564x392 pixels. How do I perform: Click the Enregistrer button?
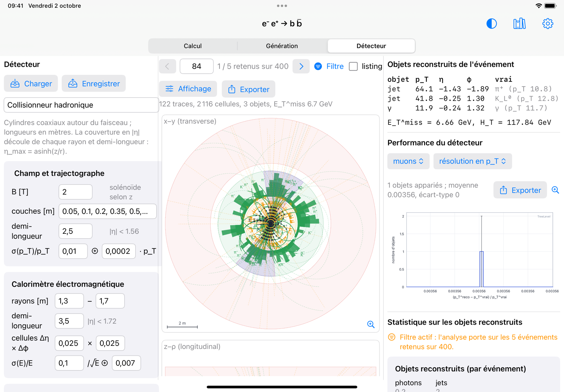click(94, 84)
